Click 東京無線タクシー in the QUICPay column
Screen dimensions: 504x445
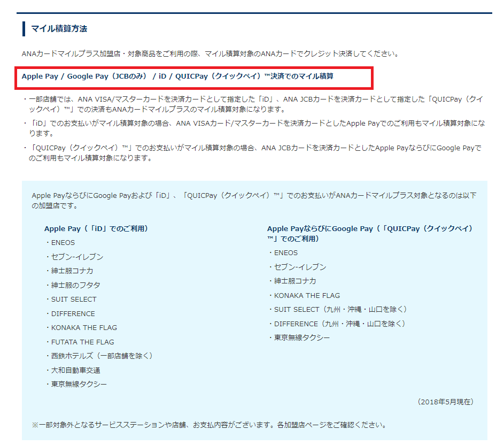coord(302,338)
